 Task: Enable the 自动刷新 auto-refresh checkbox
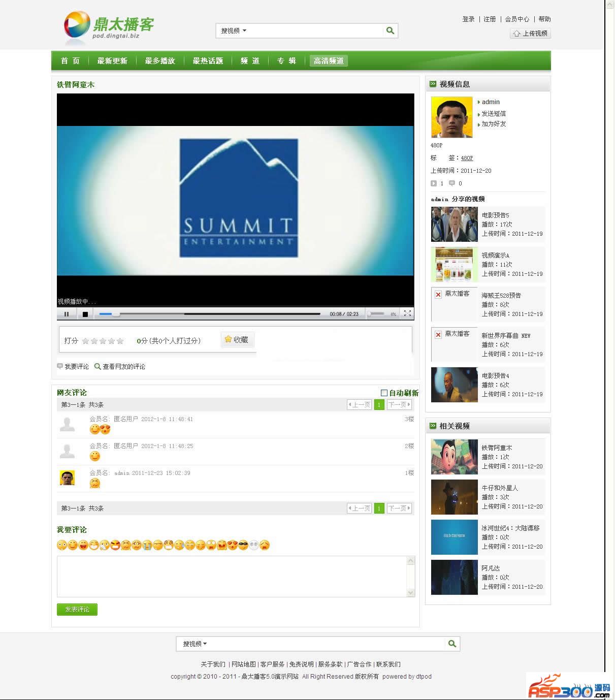[x=384, y=393]
